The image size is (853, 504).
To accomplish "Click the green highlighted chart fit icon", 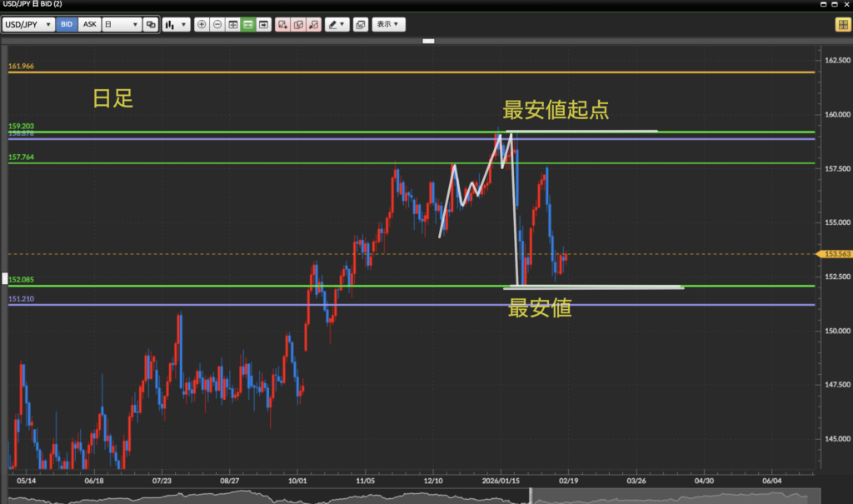I will coord(248,25).
